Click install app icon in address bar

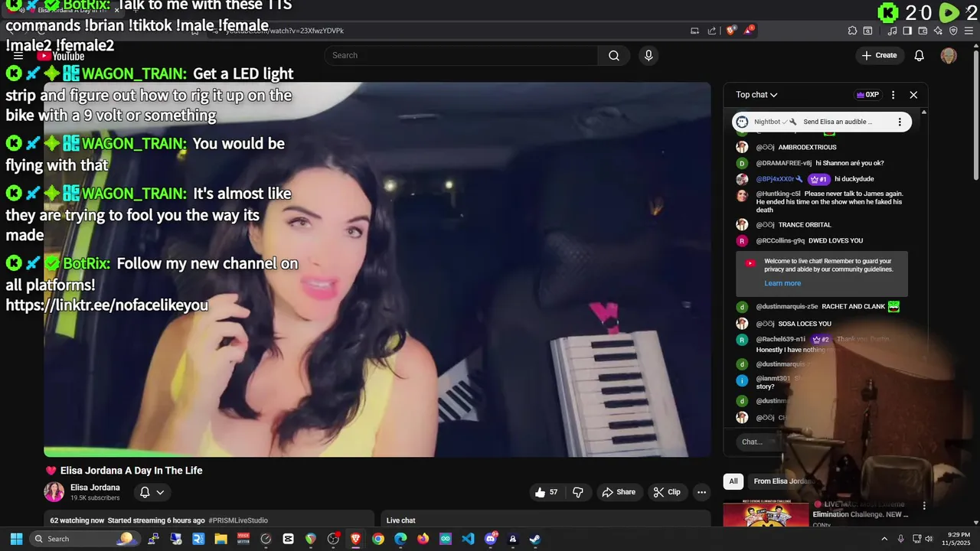coord(694,31)
